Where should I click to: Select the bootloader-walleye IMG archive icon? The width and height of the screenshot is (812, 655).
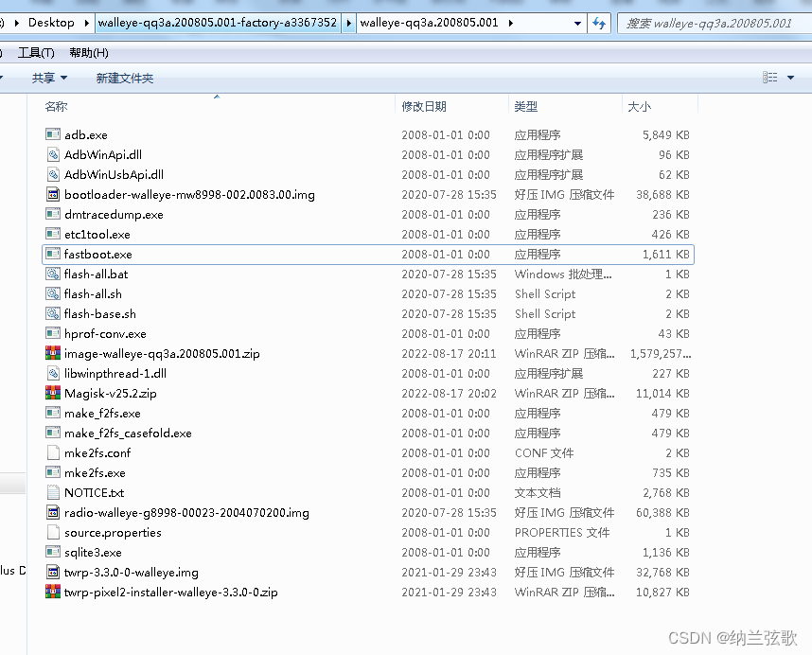pos(51,194)
